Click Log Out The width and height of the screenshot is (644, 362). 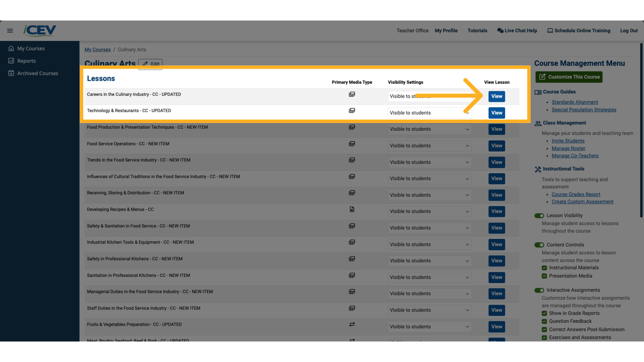tap(629, 31)
